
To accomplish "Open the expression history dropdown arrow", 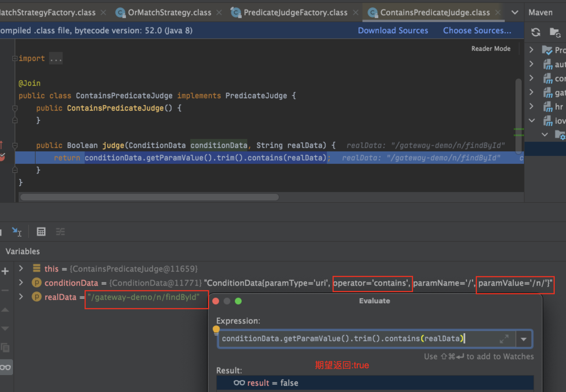I will (524, 339).
